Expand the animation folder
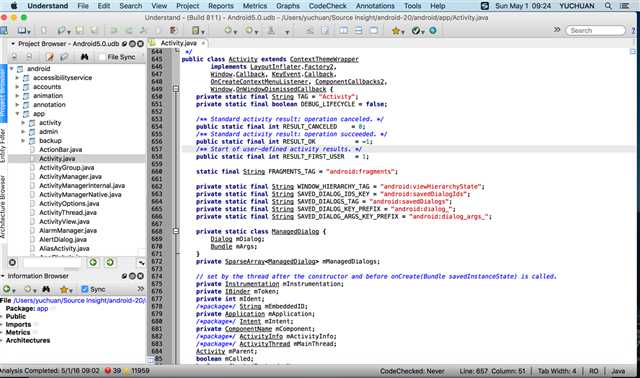 [x=17, y=96]
